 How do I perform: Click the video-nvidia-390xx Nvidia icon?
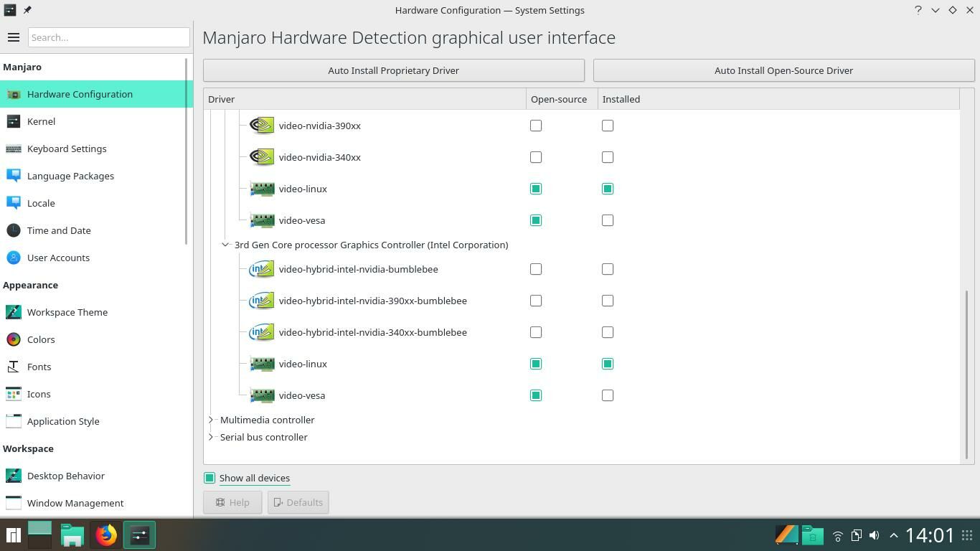(x=262, y=126)
